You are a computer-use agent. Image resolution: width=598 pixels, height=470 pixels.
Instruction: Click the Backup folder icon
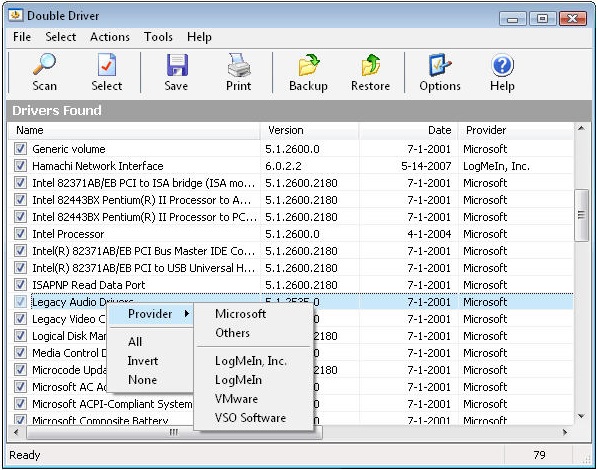[309, 64]
